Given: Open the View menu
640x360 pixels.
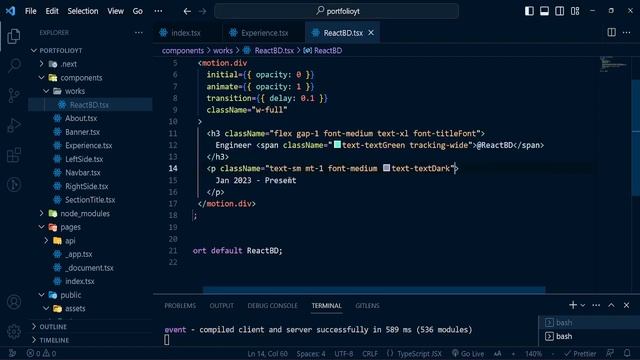Looking at the screenshot, I should [x=116, y=11].
